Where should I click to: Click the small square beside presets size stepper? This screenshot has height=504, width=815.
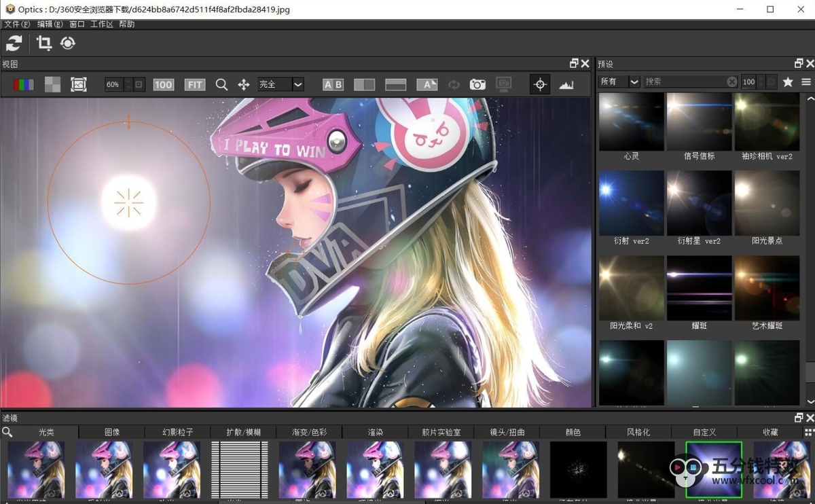coord(772,82)
